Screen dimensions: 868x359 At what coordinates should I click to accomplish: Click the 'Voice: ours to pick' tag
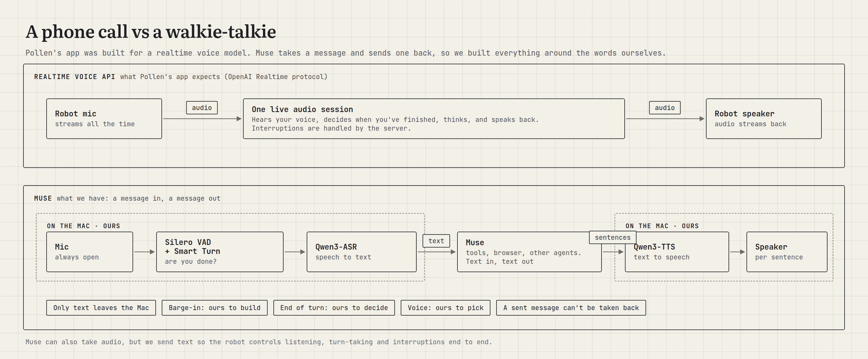[446, 308]
